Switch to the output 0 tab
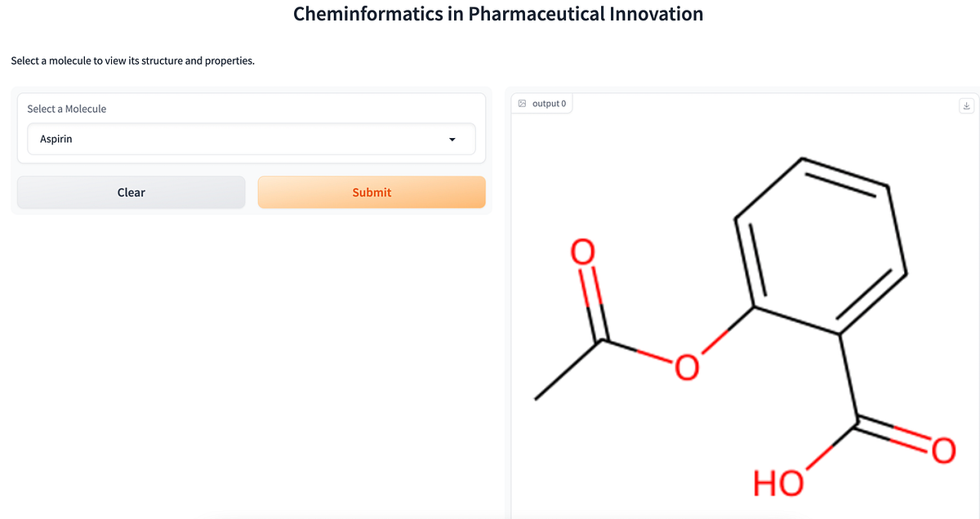 (x=542, y=103)
